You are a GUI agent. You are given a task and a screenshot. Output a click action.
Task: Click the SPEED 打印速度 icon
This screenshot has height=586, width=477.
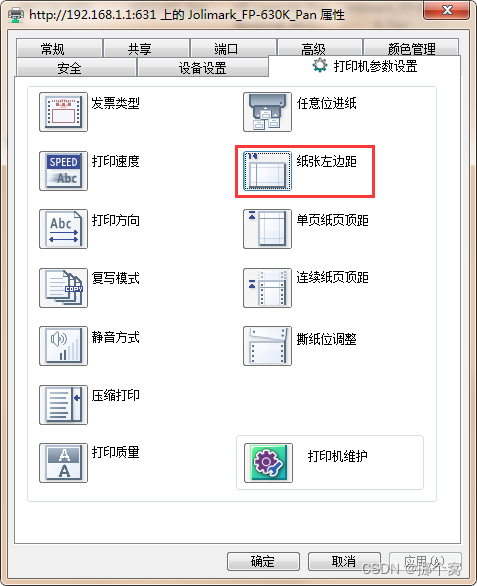pyautogui.click(x=64, y=171)
